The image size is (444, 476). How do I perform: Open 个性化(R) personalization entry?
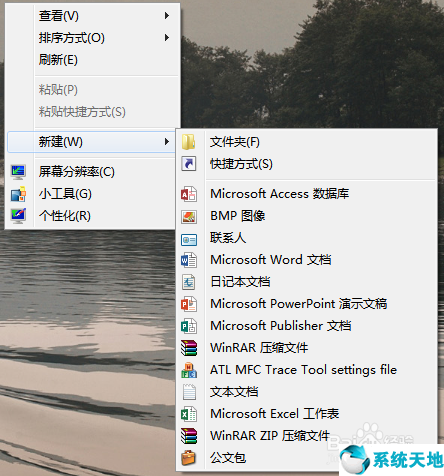[65, 216]
